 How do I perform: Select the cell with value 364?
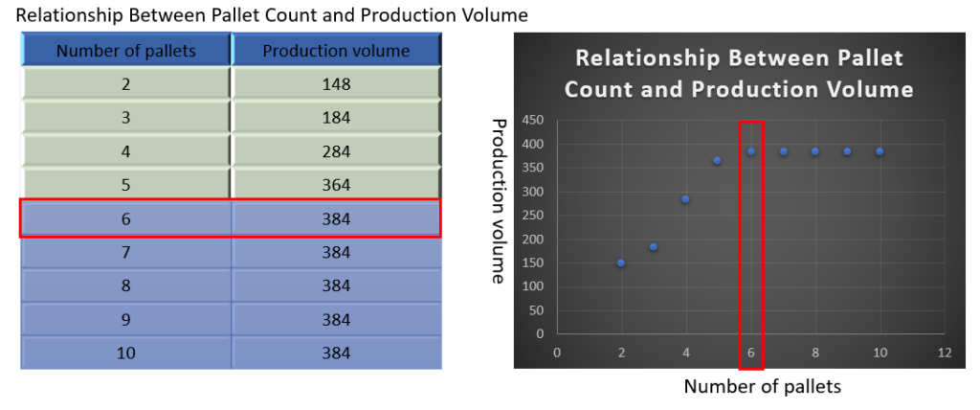[336, 185]
